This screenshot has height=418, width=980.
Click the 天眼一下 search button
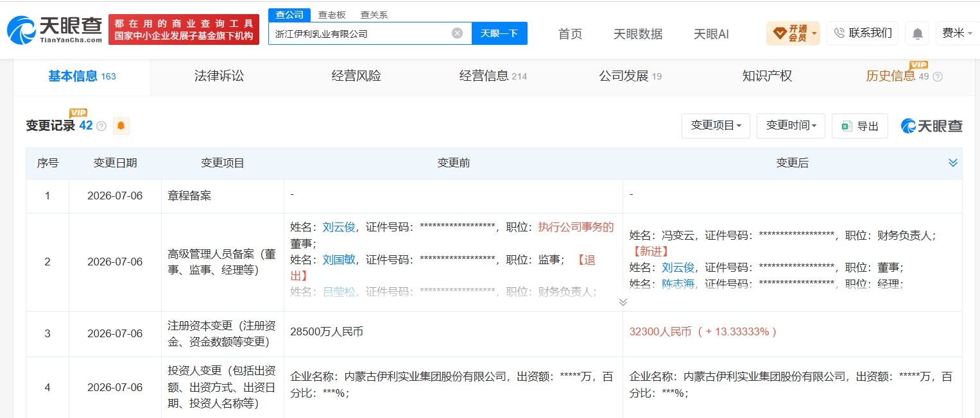499,33
